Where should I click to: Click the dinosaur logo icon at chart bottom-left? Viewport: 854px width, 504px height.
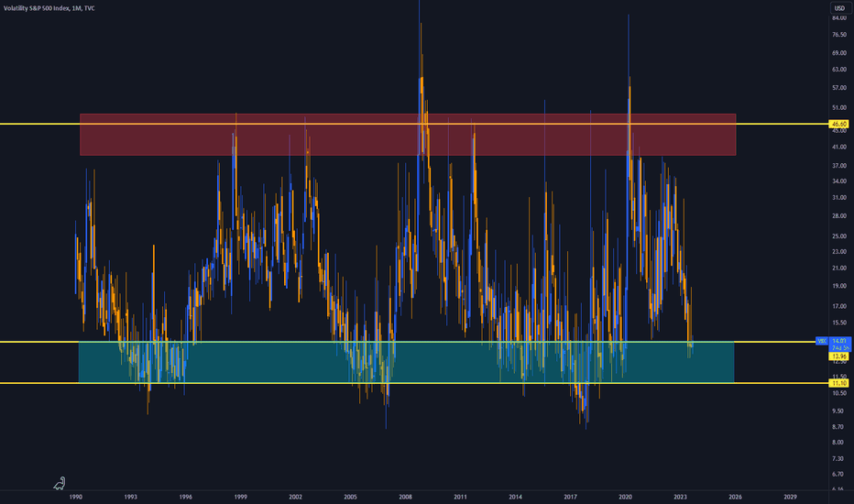coord(60,483)
